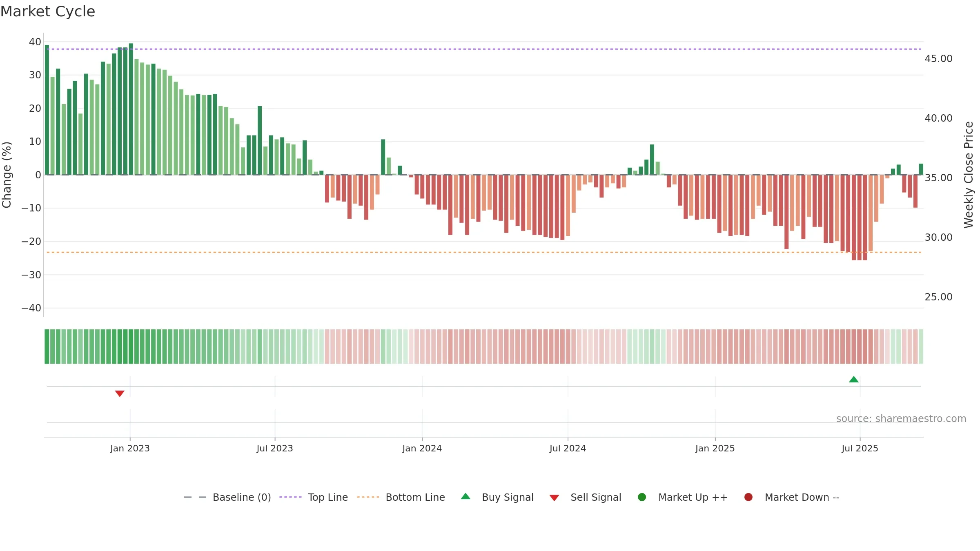Screen dimensions: 980x551
Task: Click the purple dotted Top Line legend sample
Action: pos(290,497)
